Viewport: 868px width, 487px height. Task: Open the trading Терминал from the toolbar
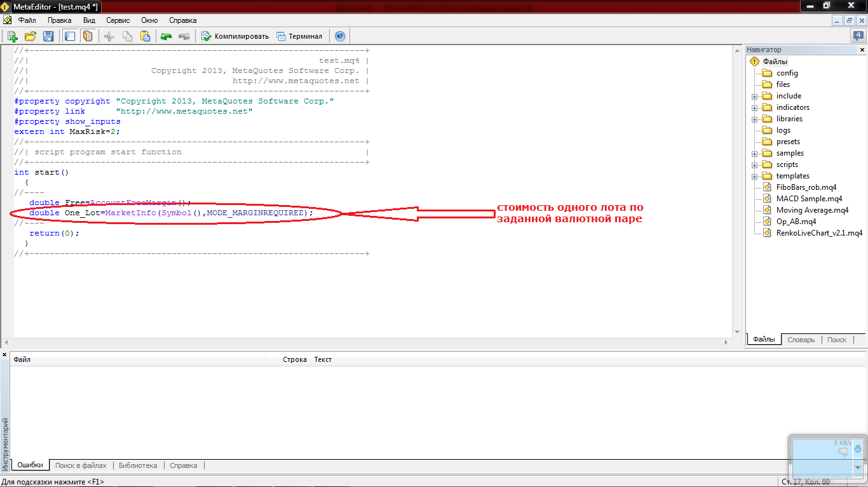pyautogui.click(x=299, y=36)
